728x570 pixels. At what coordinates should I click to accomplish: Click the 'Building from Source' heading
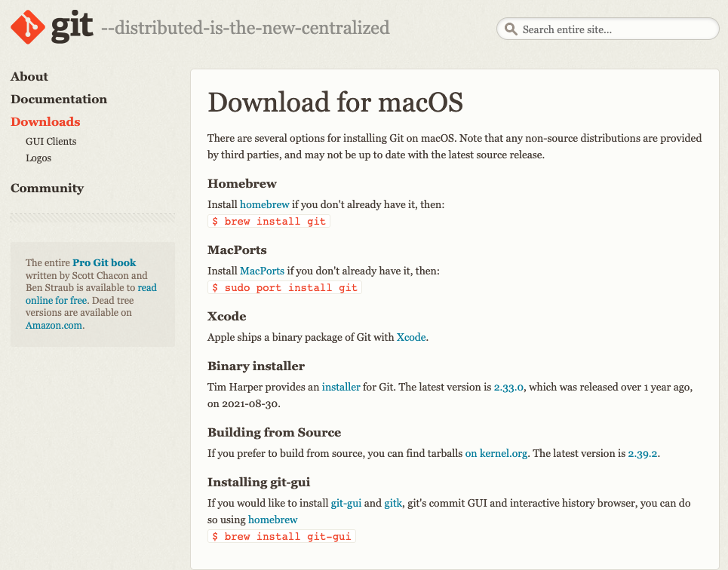click(x=274, y=433)
